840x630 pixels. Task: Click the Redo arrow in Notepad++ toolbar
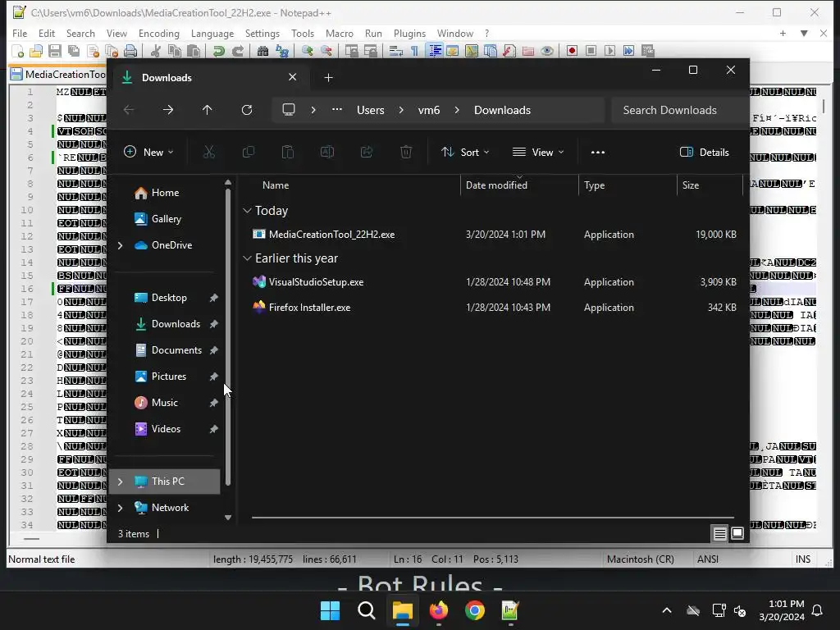pos(238,51)
